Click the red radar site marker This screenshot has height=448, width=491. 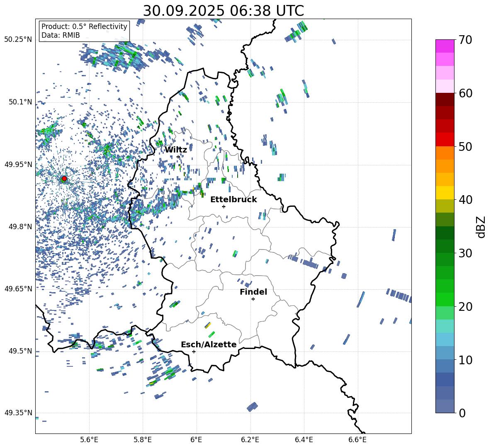(64, 179)
